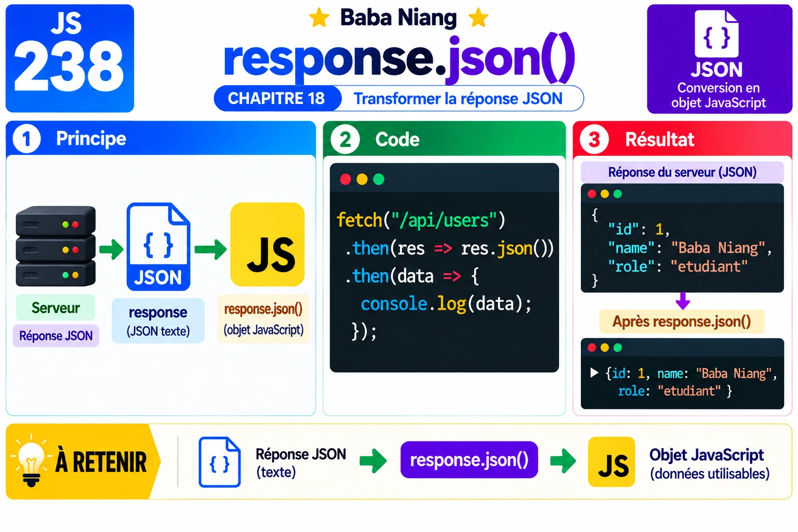Click the response (JSON texte) label box
Image resolution: width=798 pixels, height=532 pixels.
[x=158, y=321]
